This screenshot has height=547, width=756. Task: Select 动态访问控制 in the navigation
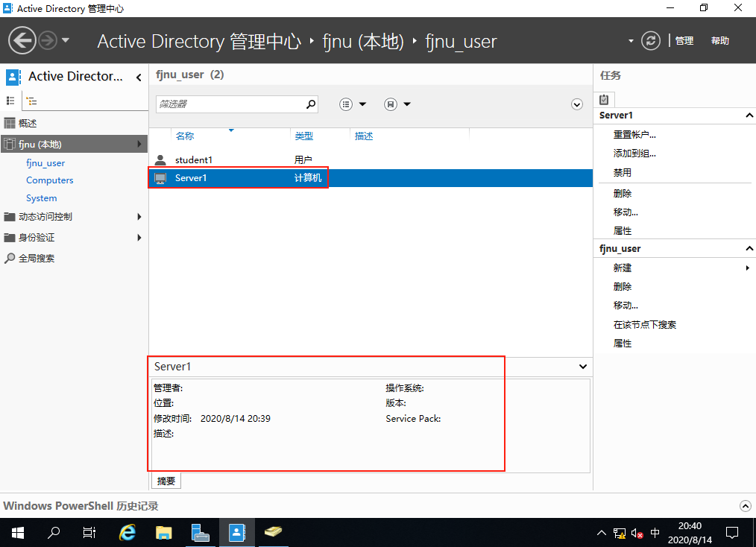pos(45,217)
